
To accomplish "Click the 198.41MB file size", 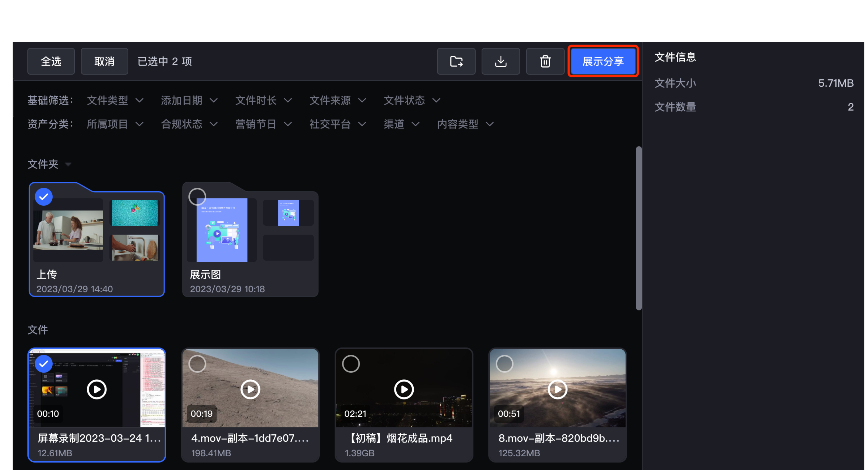I will coord(211,453).
